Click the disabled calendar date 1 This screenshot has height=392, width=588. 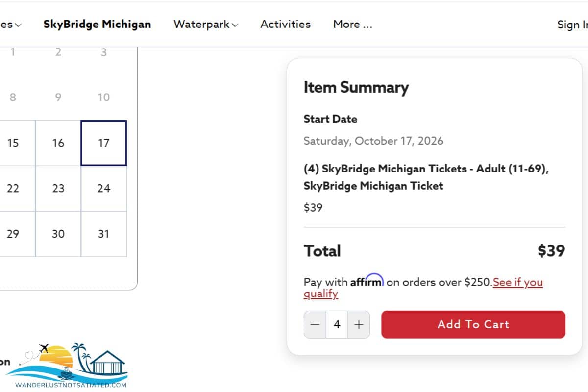13,52
